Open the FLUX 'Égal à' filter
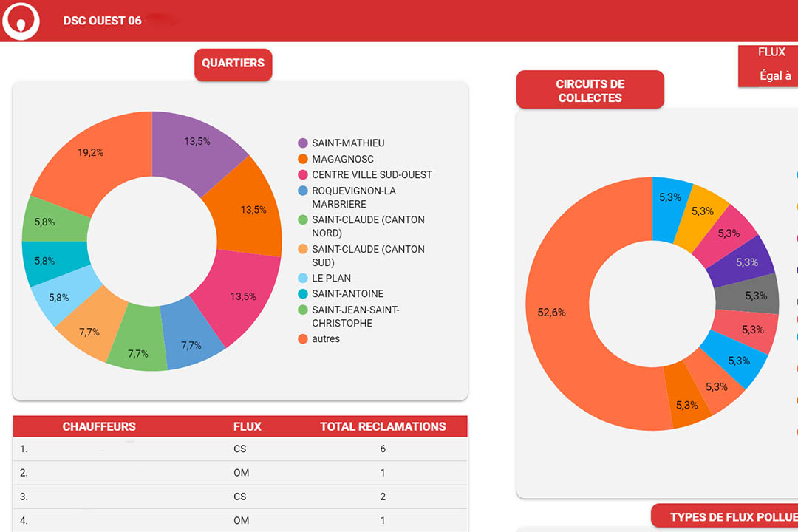This screenshot has width=798, height=532. click(x=774, y=75)
